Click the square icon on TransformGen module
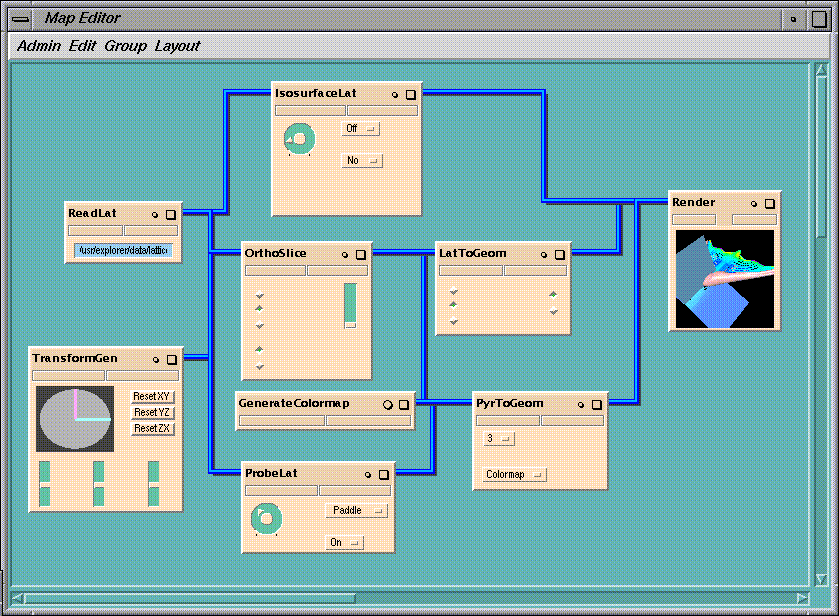This screenshot has width=839, height=616. point(171,360)
